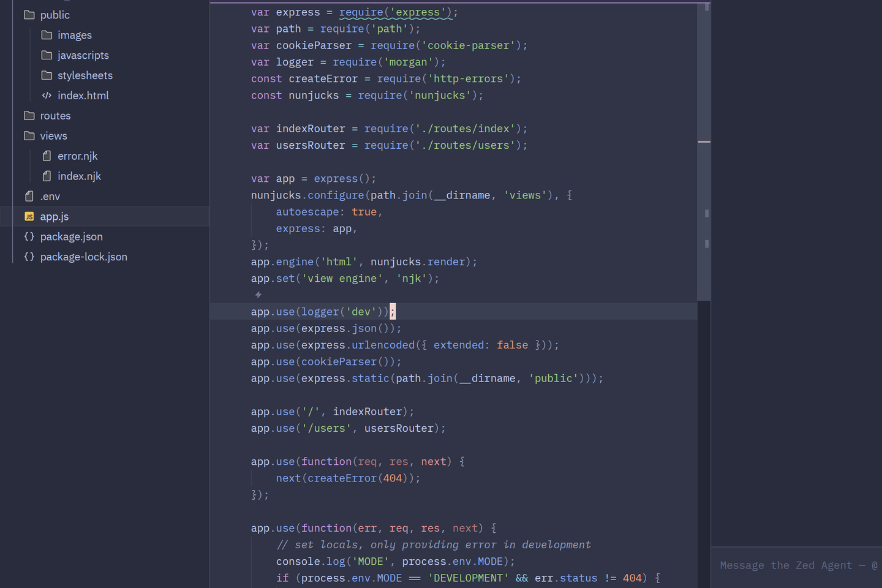Click the braces icon beside package.json
This screenshot has width=882, height=588.
tap(29, 237)
